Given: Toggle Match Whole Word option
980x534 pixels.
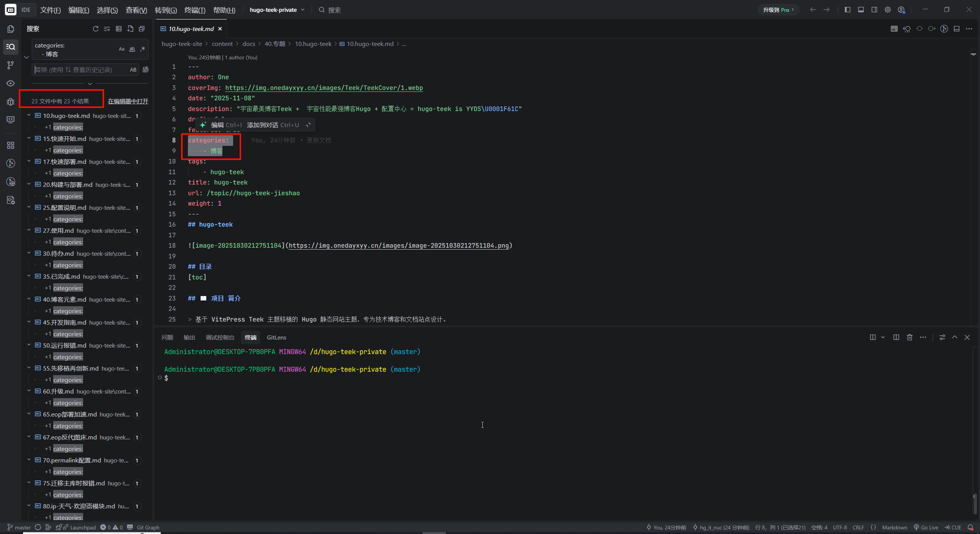Looking at the screenshot, I should tap(132, 49).
